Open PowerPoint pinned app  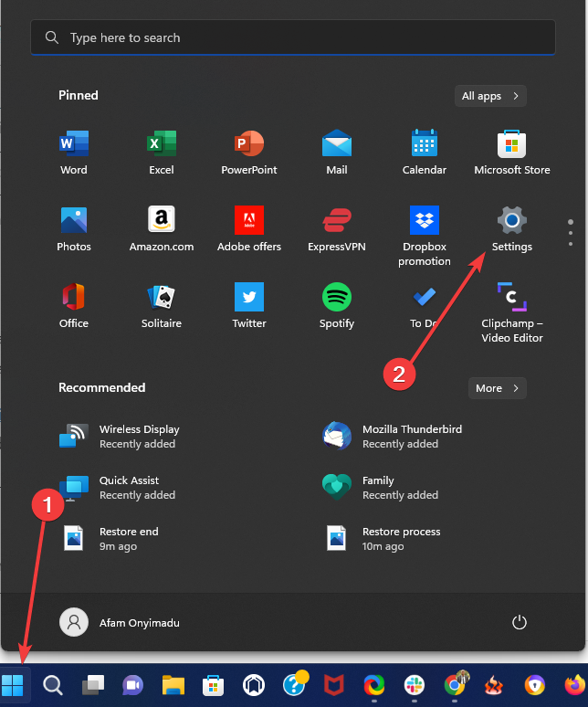[248, 153]
